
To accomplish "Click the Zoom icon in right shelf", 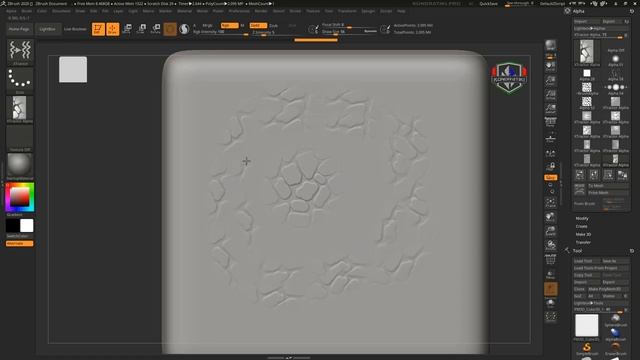I will pyautogui.click(x=551, y=80).
